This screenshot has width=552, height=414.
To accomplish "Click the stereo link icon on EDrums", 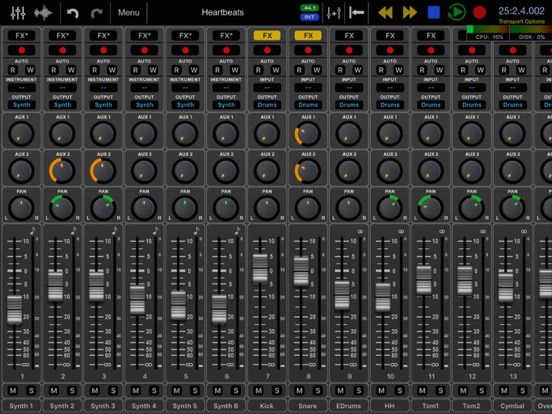I will click(360, 231).
